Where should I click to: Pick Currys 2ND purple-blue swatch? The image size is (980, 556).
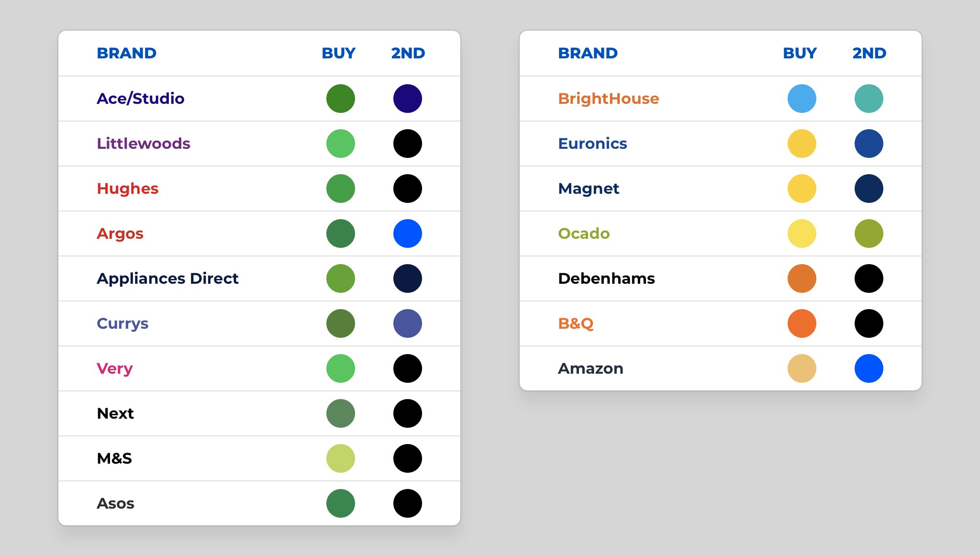(407, 323)
